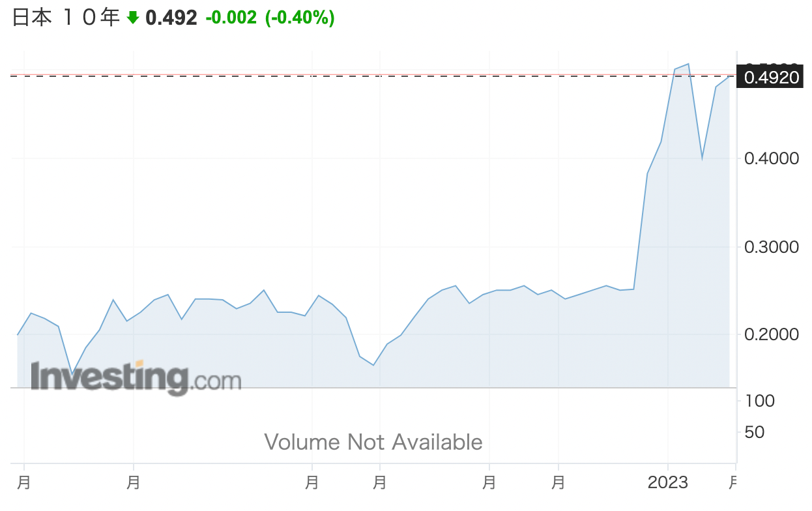Viewport: 812px width, 511px height.
Task: Click the 100 volume axis label
Action: (760, 401)
